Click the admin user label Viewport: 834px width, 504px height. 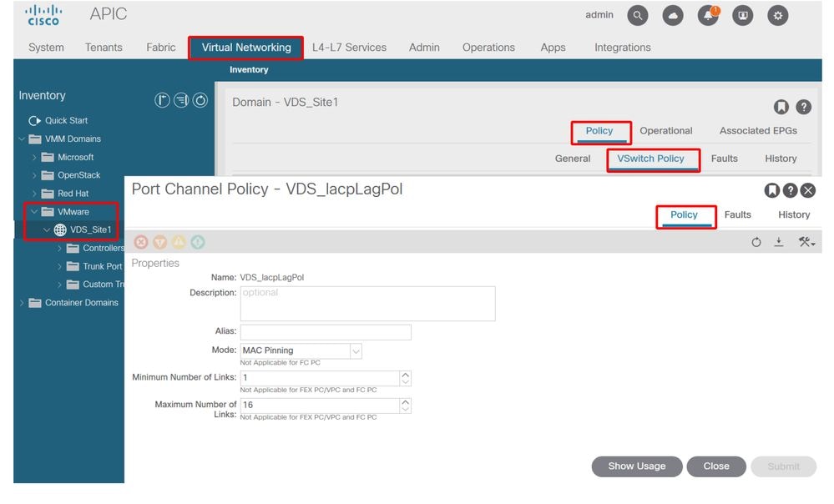599,15
